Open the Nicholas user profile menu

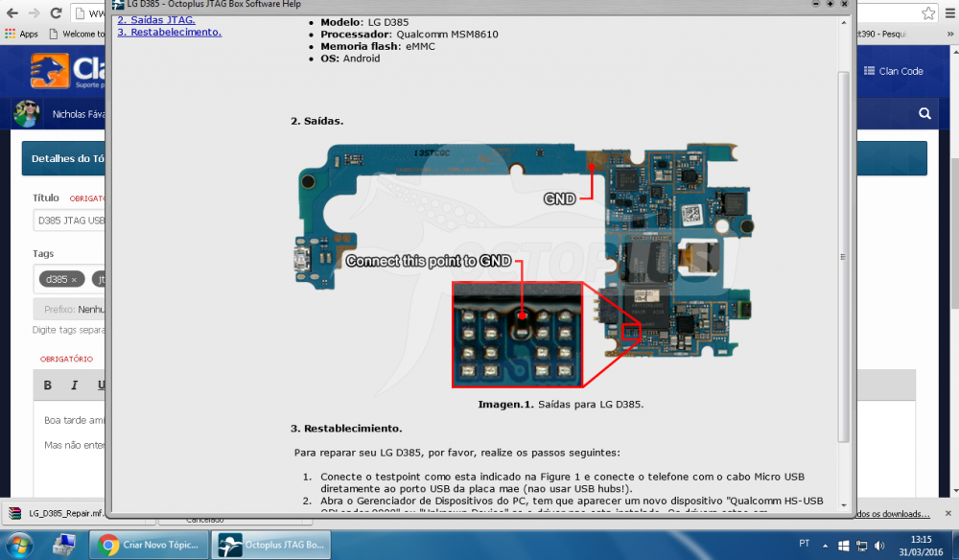coord(79,114)
